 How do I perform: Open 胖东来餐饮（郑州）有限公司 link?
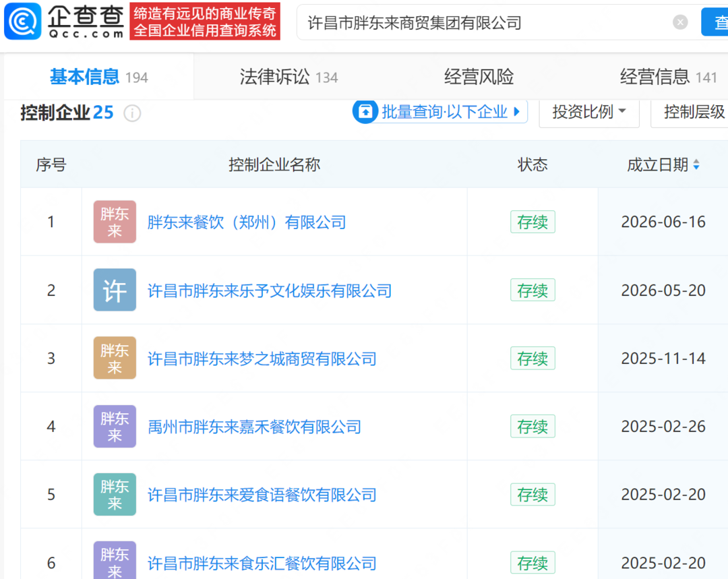pos(247,222)
